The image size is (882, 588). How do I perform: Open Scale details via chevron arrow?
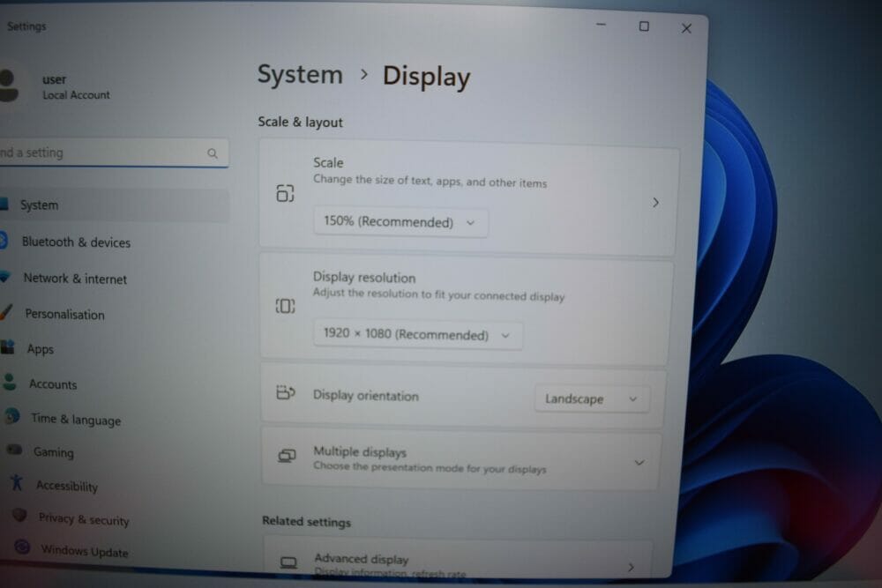click(655, 203)
